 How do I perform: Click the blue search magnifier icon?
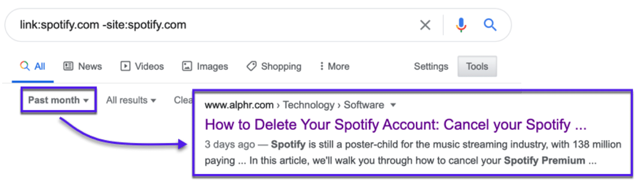pos(490,25)
